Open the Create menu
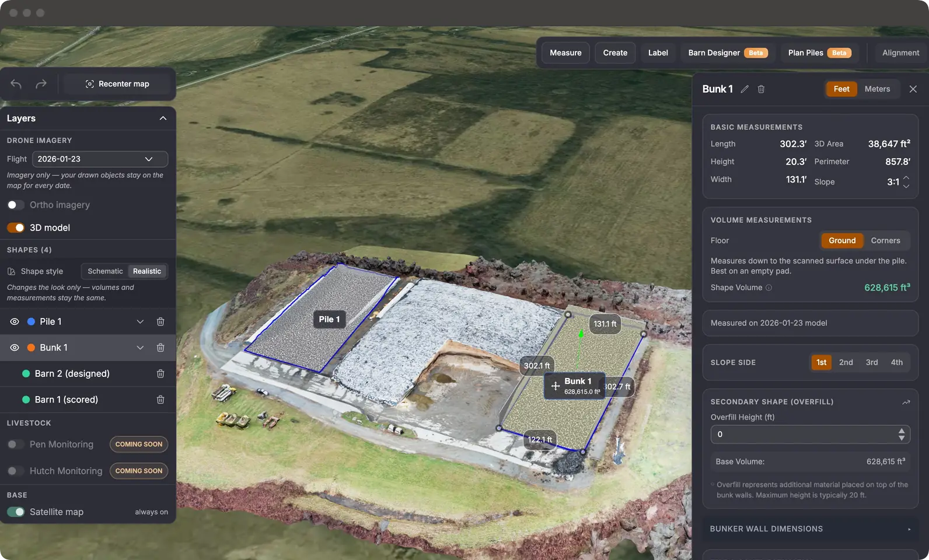 [x=615, y=52]
